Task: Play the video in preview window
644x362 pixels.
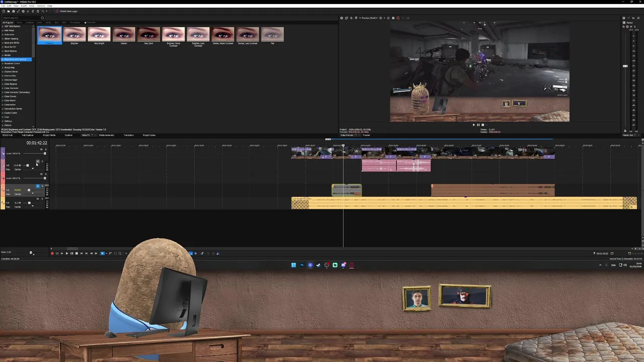Action: [x=473, y=125]
